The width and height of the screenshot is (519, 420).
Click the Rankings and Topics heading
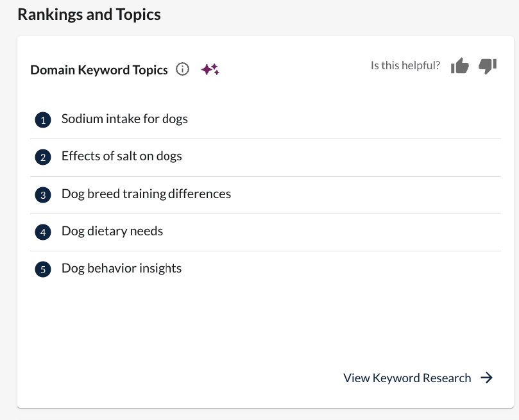point(89,14)
